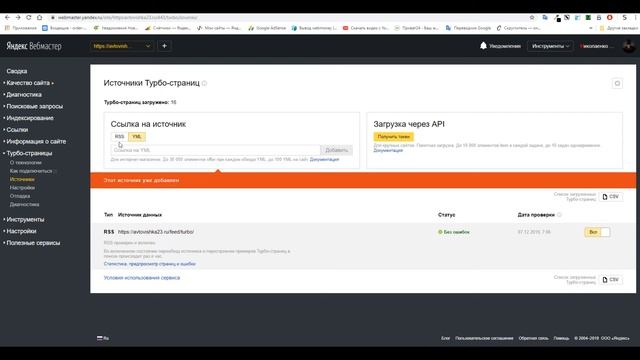Open О технологии under Турбо-страницы

tap(25, 162)
